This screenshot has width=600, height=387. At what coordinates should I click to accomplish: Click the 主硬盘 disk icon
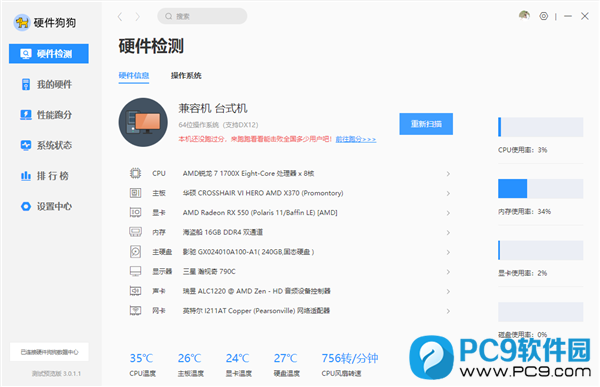(x=135, y=251)
